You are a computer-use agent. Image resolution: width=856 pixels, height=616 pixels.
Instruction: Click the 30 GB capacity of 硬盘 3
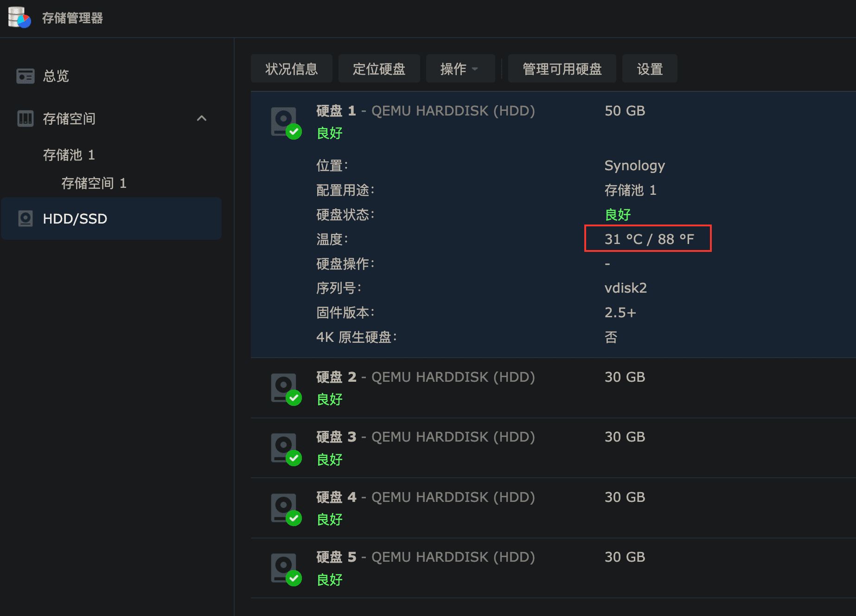click(625, 437)
